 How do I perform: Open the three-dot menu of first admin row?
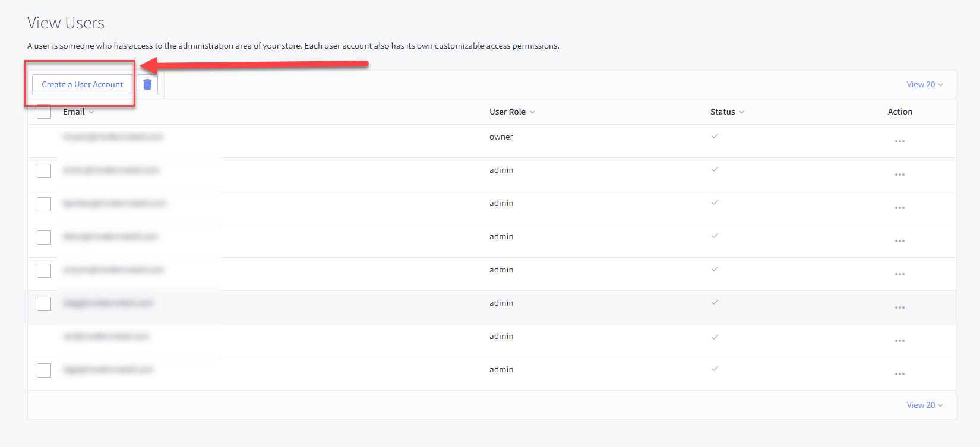point(900,175)
